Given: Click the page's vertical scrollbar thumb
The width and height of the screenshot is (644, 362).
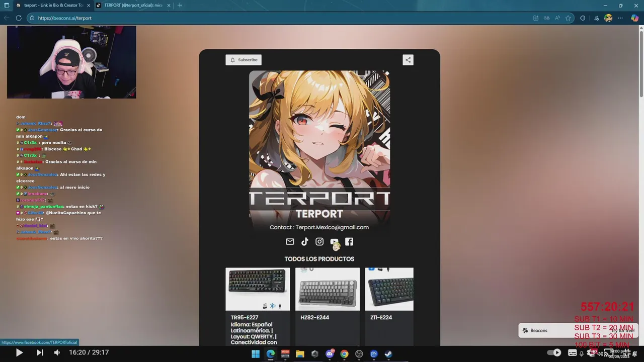Looking at the screenshot, I should [641, 64].
